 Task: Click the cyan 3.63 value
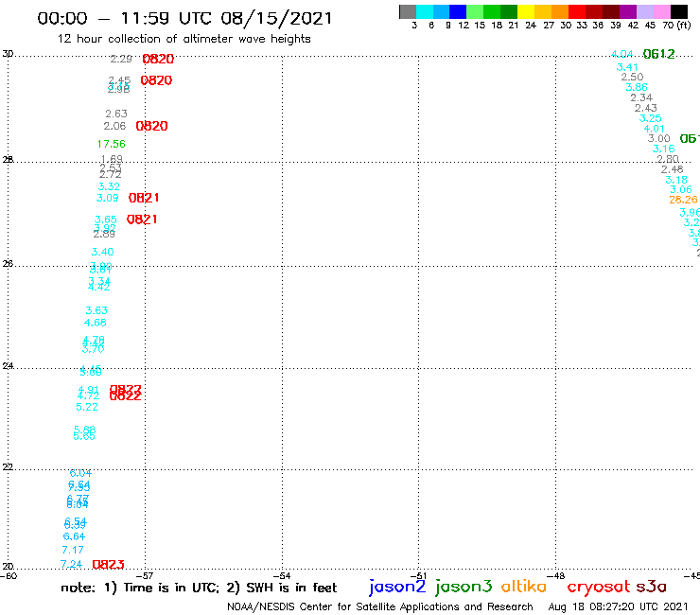point(96,310)
